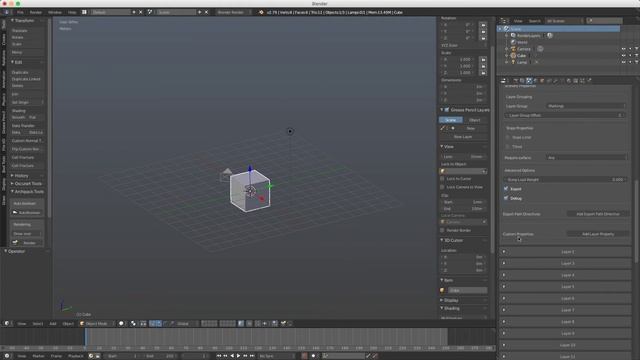Open the Render properties tab icon
This screenshot has height=360, width=640.
click(x=516, y=81)
